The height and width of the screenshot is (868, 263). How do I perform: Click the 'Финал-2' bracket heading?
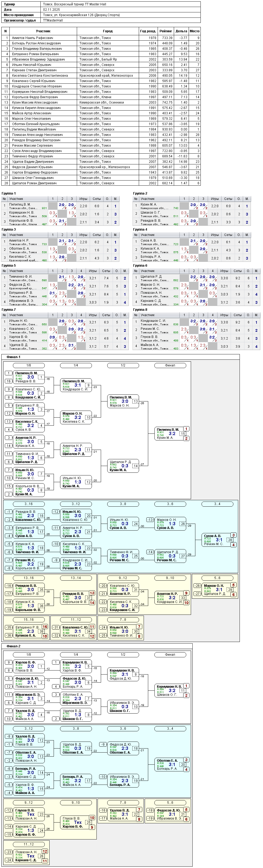click(13, 646)
